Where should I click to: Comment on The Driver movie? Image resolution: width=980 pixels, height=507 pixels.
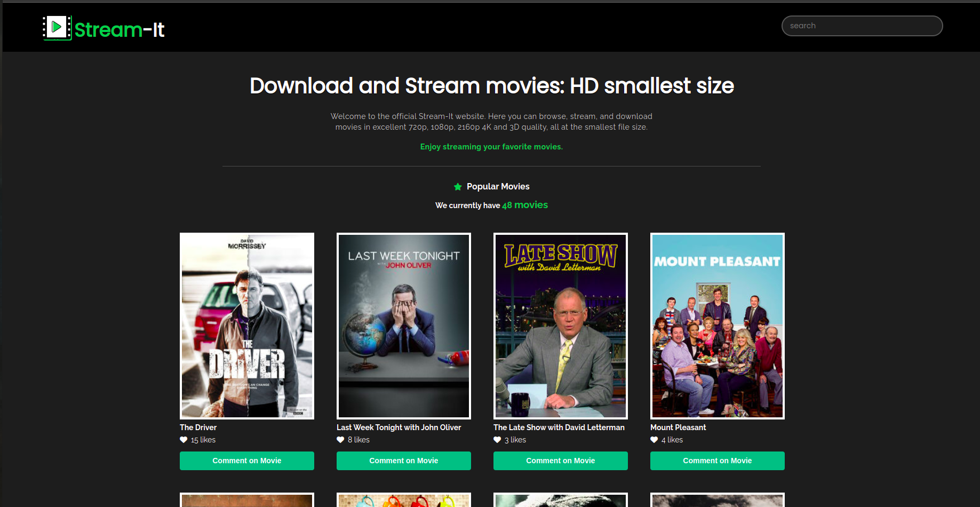coord(247,461)
